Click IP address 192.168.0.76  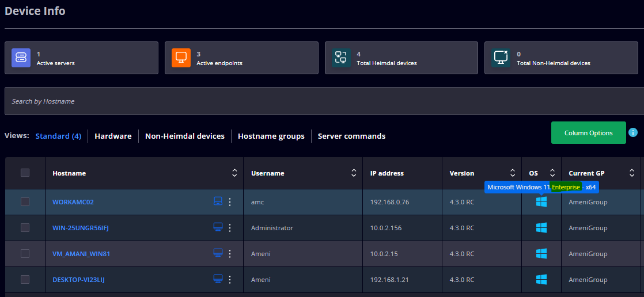389,202
